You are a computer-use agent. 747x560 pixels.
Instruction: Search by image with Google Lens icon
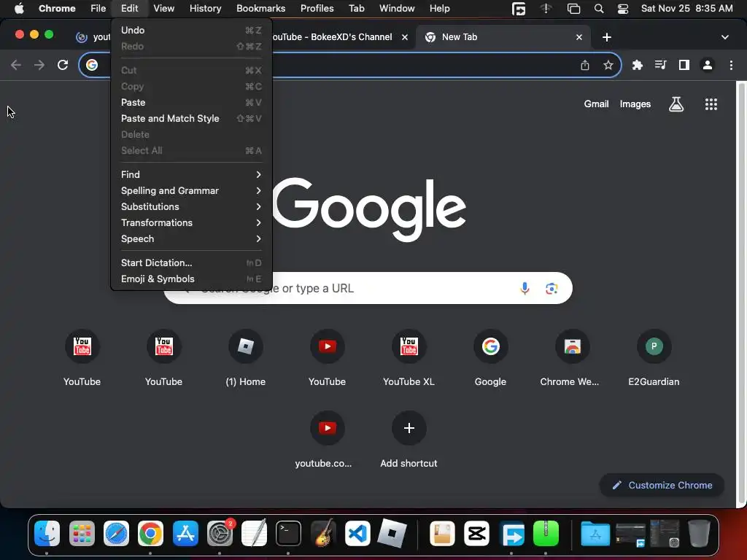[551, 288]
